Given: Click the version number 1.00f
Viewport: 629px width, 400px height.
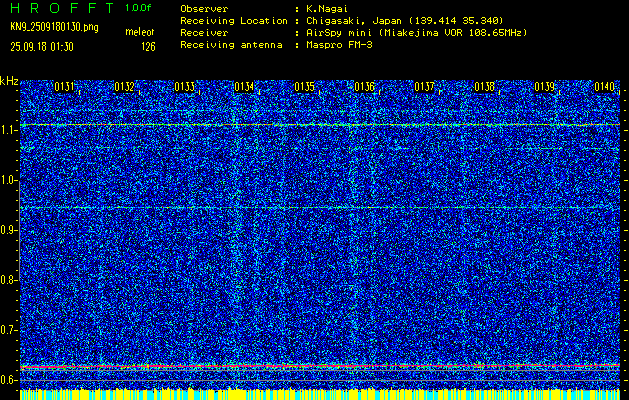Looking at the screenshot, I should click(x=138, y=8).
